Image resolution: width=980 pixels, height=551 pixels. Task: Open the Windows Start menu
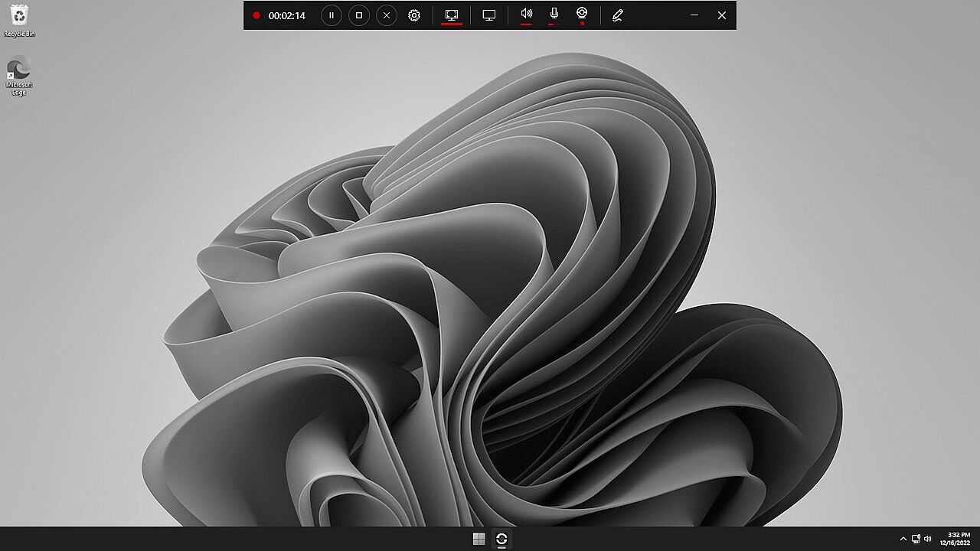[479, 539]
